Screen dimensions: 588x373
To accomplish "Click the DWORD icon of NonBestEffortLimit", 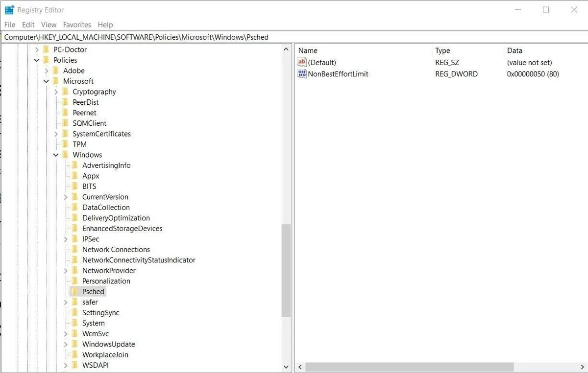I will click(302, 74).
